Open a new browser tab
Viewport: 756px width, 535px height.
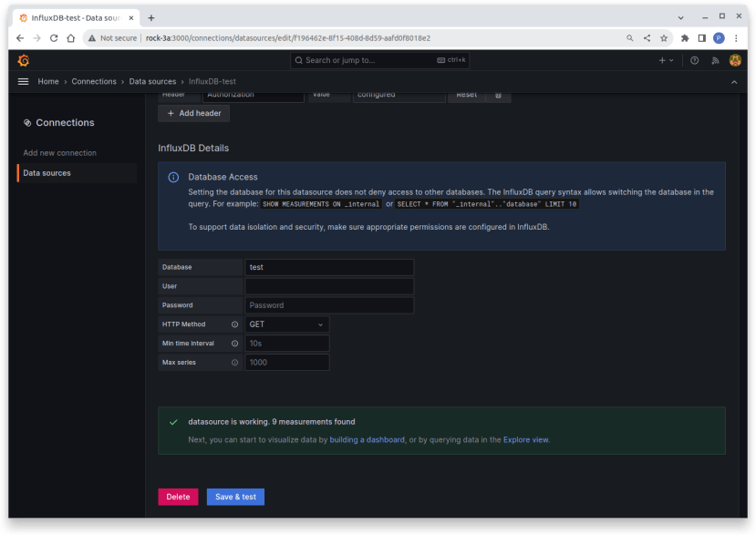coord(151,18)
